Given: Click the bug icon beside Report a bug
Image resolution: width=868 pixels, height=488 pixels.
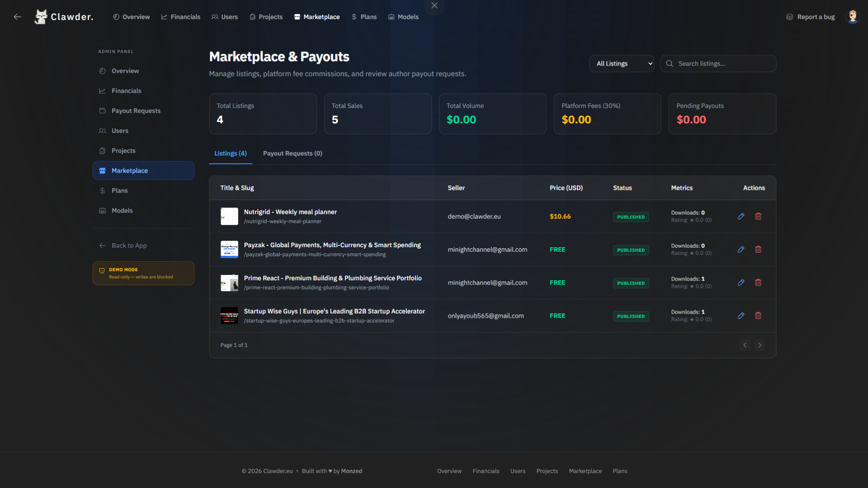Looking at the screenshot, I should 789,17.
